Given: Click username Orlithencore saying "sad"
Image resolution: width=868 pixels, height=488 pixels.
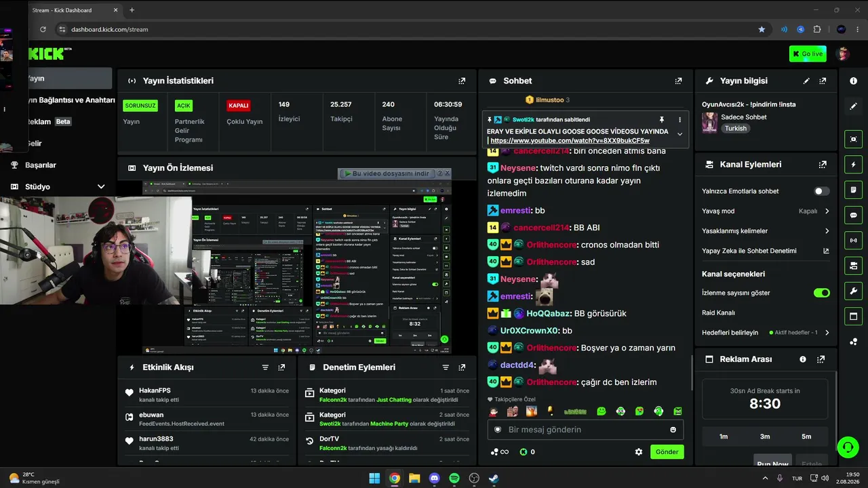Looking at the screenshot, I should point(552,262).
